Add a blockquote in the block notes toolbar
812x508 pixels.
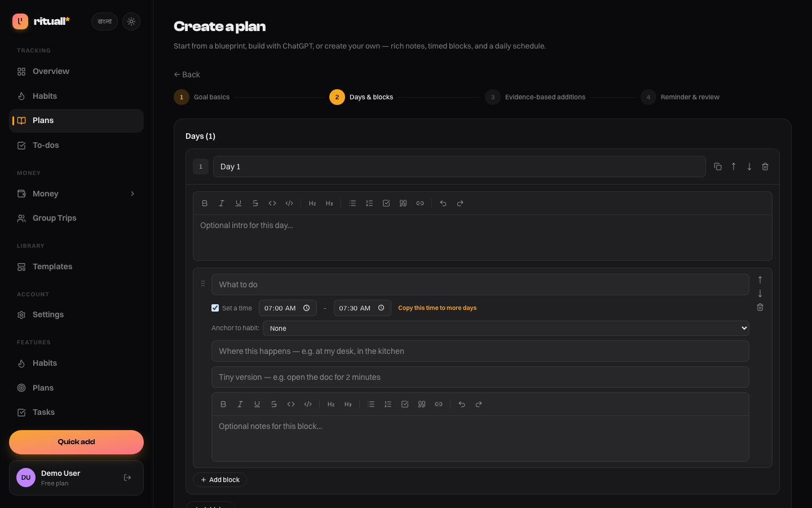[422, 404]
